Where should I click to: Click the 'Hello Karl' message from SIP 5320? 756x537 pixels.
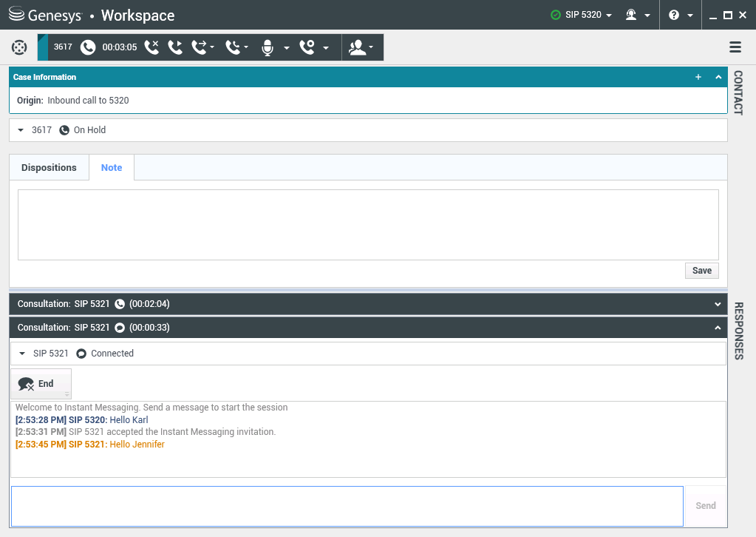tap(129, 420)
